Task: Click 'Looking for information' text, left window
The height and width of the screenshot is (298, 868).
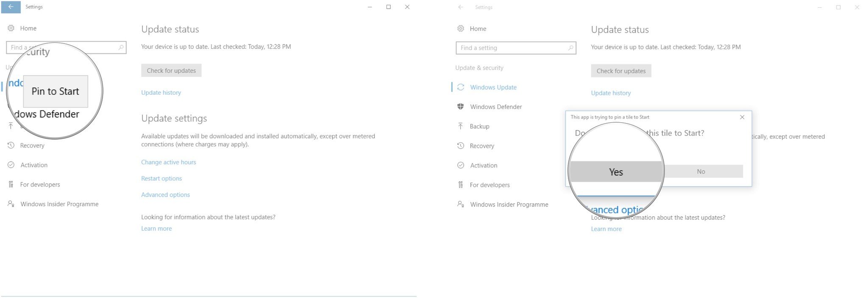Action: pos(208,217)
